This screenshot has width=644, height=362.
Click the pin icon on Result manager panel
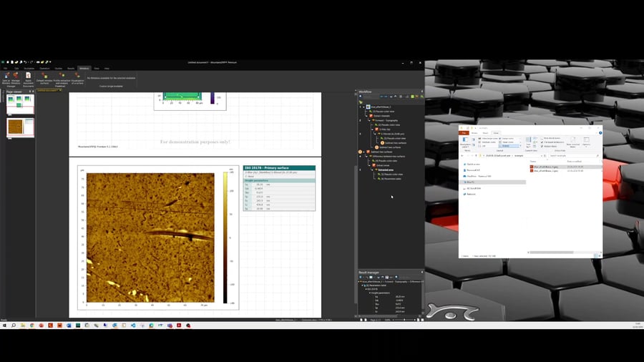coord(421,272)
